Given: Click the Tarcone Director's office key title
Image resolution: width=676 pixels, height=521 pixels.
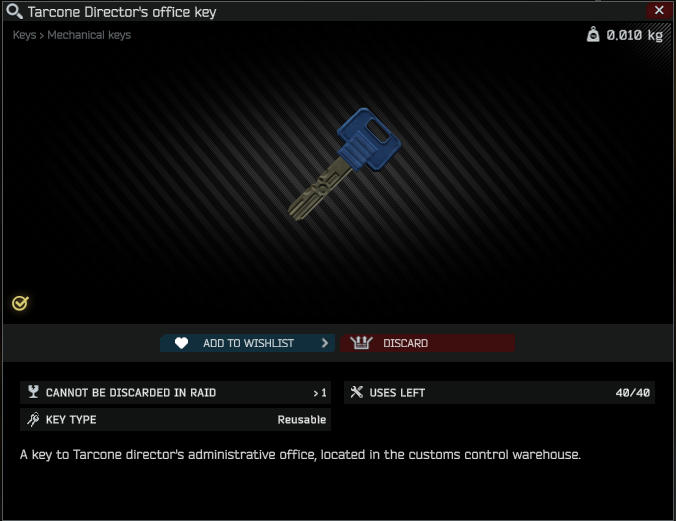Looking at the screenshot, I should coord(122,12).
